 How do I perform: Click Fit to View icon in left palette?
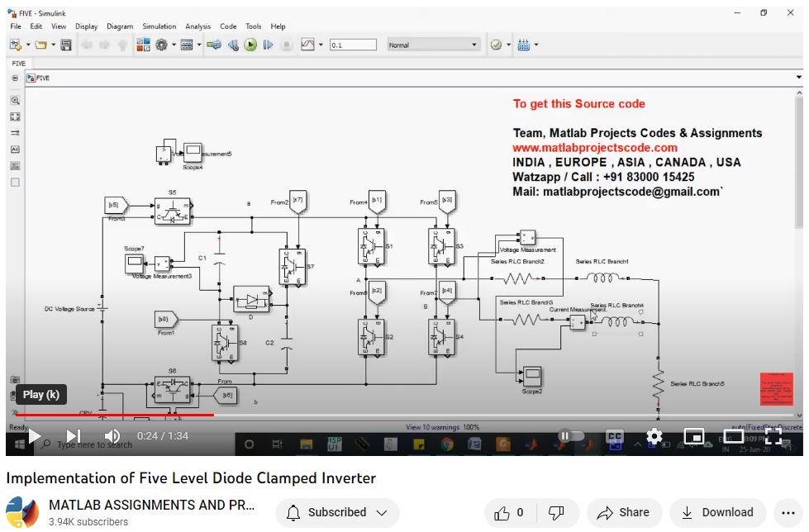[15, 116]
